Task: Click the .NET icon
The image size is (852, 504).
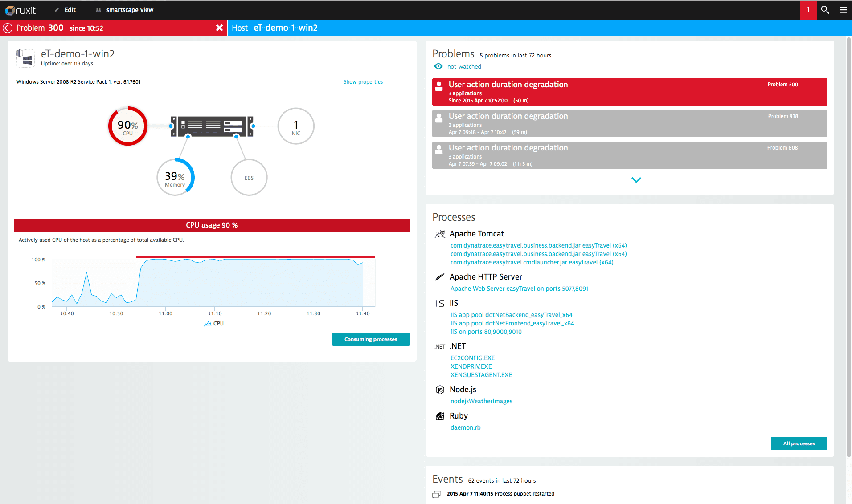Action: pos(440,346)
